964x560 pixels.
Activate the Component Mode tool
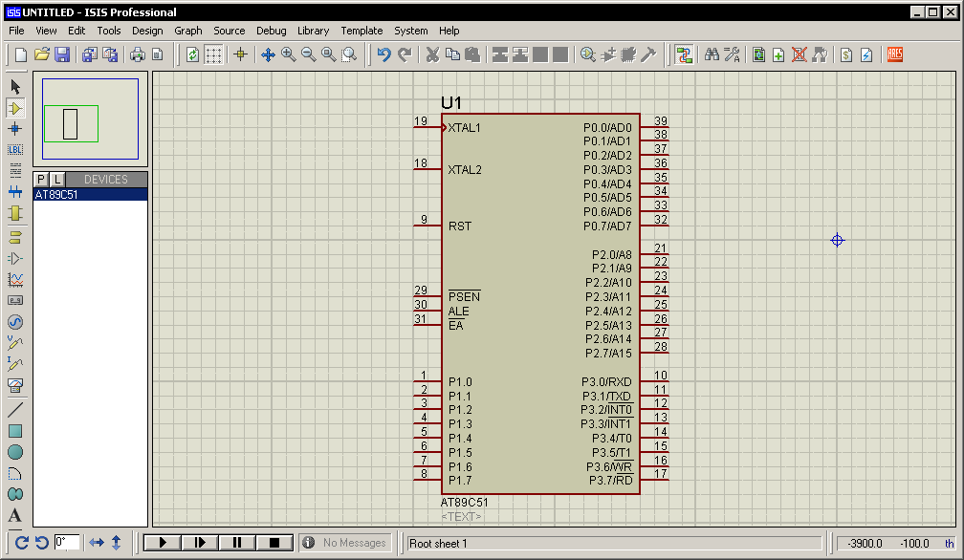pyautogui.click(x=15, y=108)
